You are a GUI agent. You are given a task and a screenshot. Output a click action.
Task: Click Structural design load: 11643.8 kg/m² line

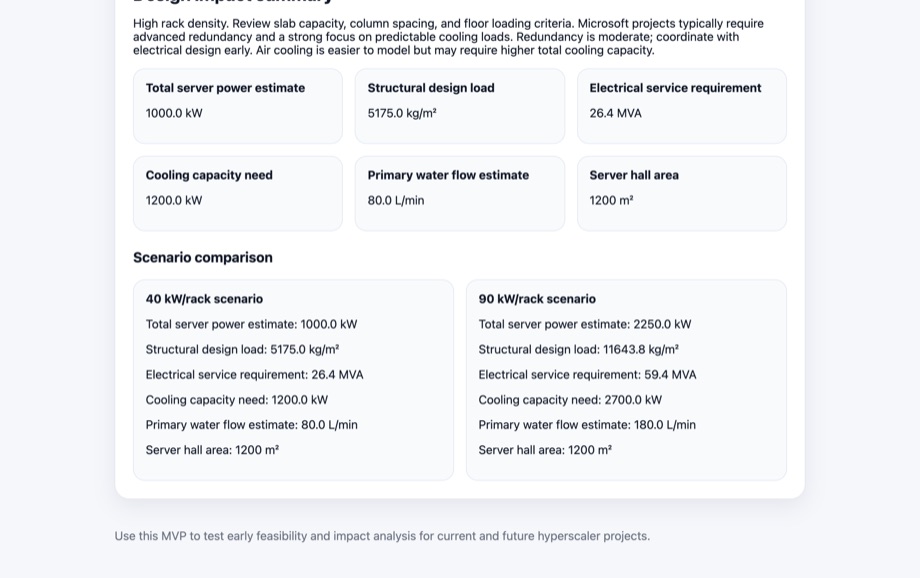(x=579, y=350)
